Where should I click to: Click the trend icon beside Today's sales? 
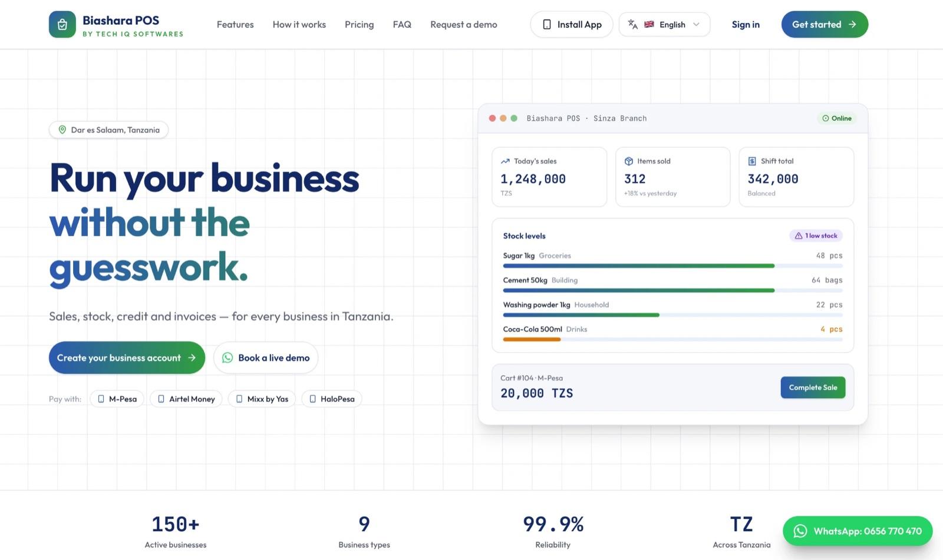pyautogui.click(x=505, y=161)
